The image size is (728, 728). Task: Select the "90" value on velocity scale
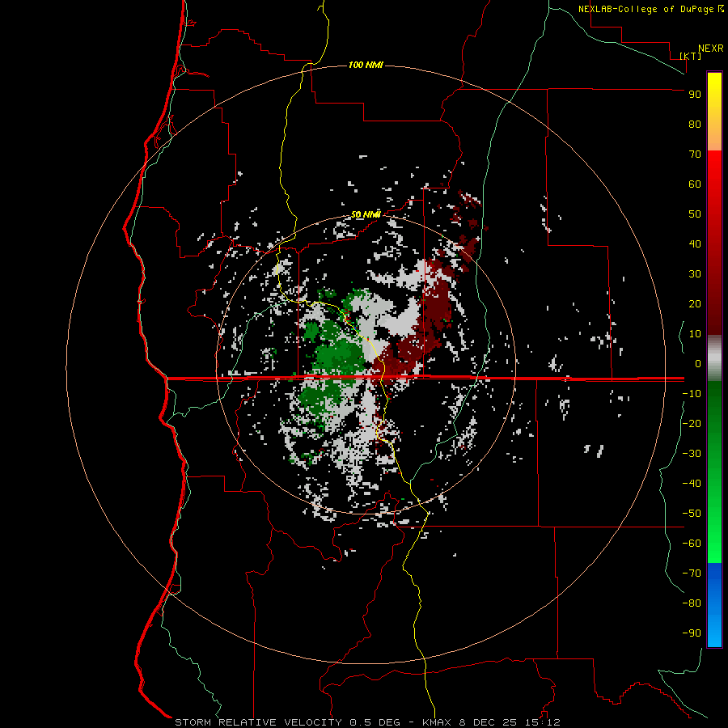(x=695, y=95)
